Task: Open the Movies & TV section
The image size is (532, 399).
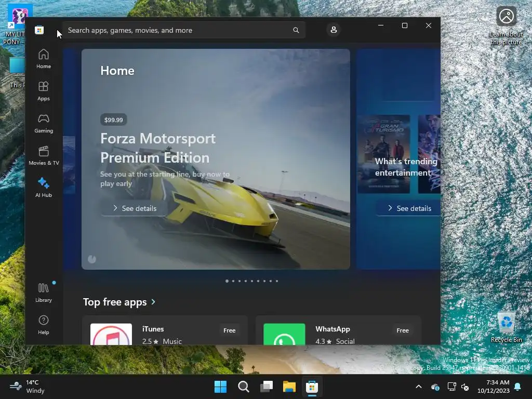Action: pos(44,156)
